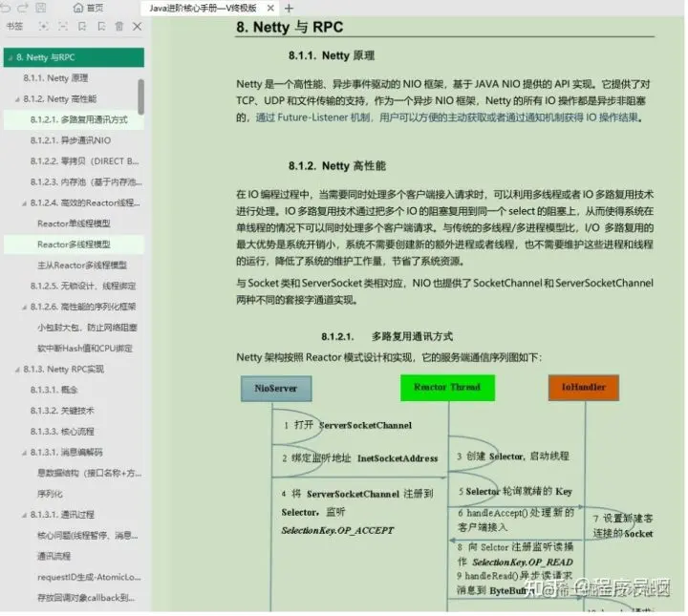Click italic SelectionKey.OP_ACCEPT text
The image size is (688, 616).
[337, 530]
